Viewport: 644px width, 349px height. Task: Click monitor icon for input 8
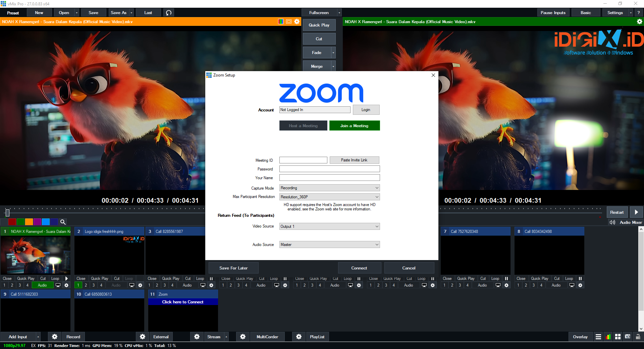tap(572, 285)
